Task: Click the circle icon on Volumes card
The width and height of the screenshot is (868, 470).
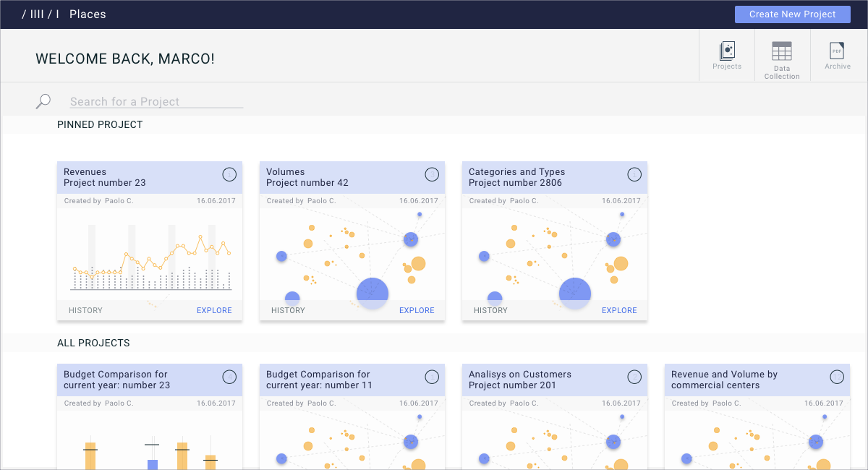Action: tap(432, 174)
